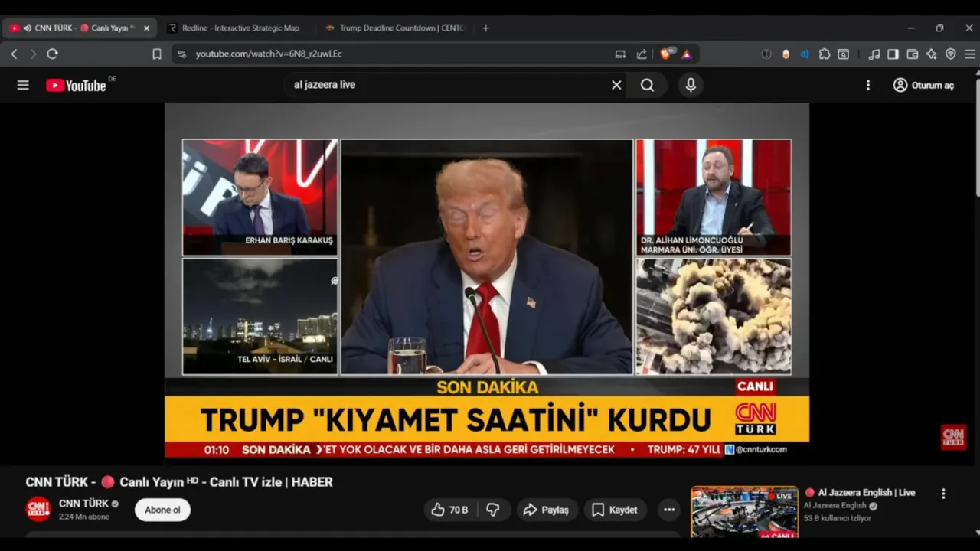Go forward with the browser forward arrow

[x=33, y=54]
